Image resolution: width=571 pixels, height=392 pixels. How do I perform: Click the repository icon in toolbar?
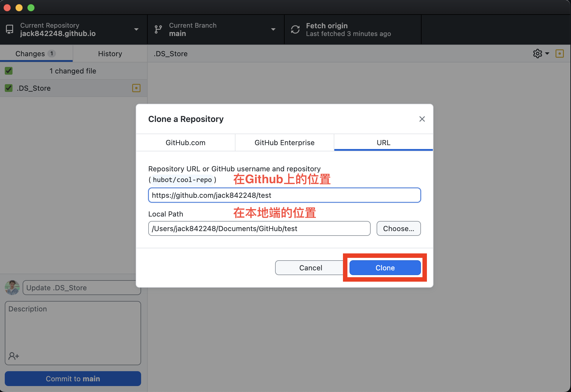[10, 29]
